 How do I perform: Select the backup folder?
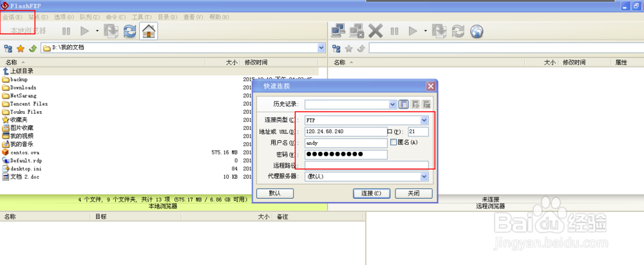(x=19, y=80)
